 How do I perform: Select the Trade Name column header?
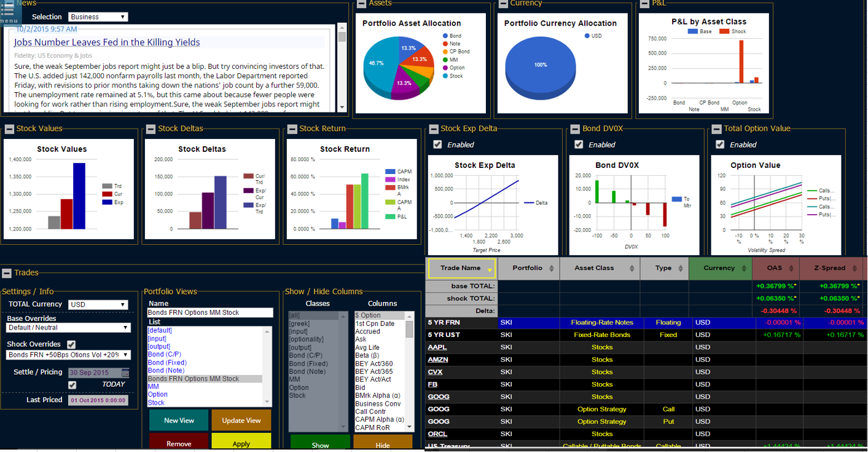(461, 268)
